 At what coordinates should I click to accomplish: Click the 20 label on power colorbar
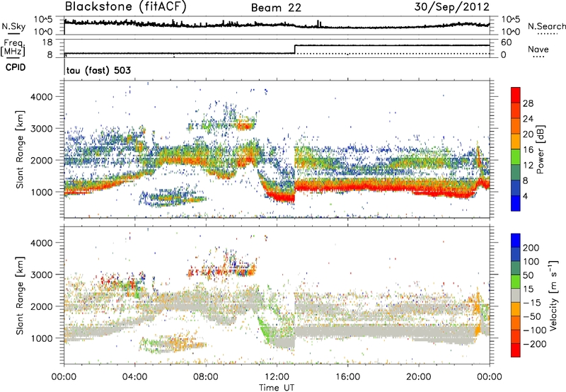coord(528,134)
